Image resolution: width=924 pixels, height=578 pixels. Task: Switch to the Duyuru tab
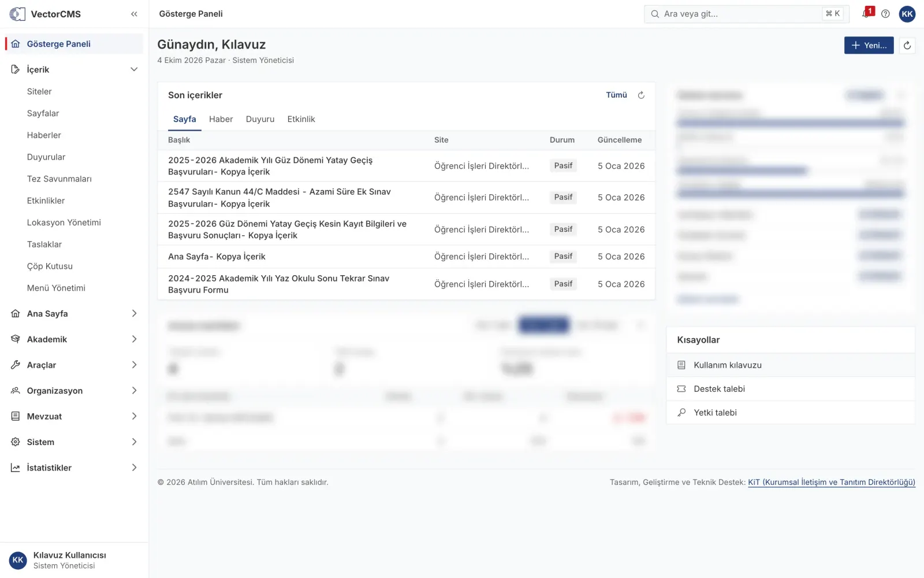coord(260,119)
